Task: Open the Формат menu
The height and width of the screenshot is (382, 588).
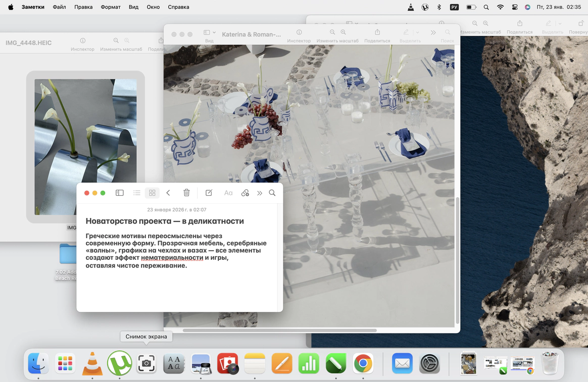Action: 111,7
